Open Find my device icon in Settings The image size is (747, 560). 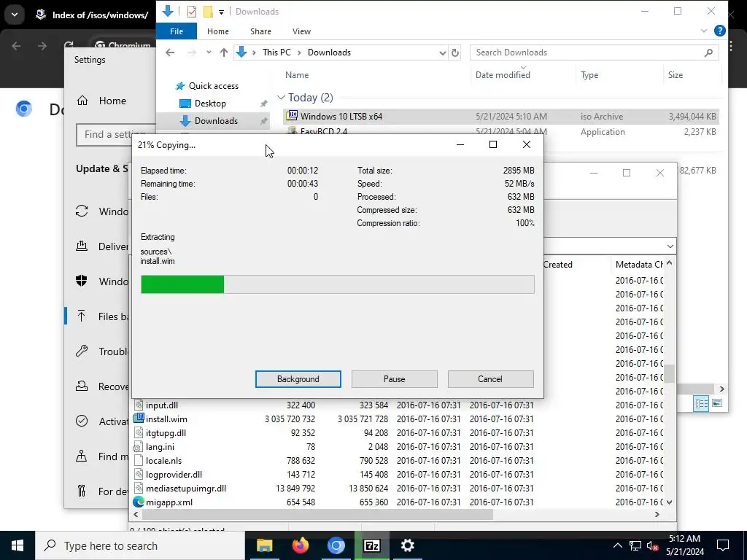tap(82, 456)
